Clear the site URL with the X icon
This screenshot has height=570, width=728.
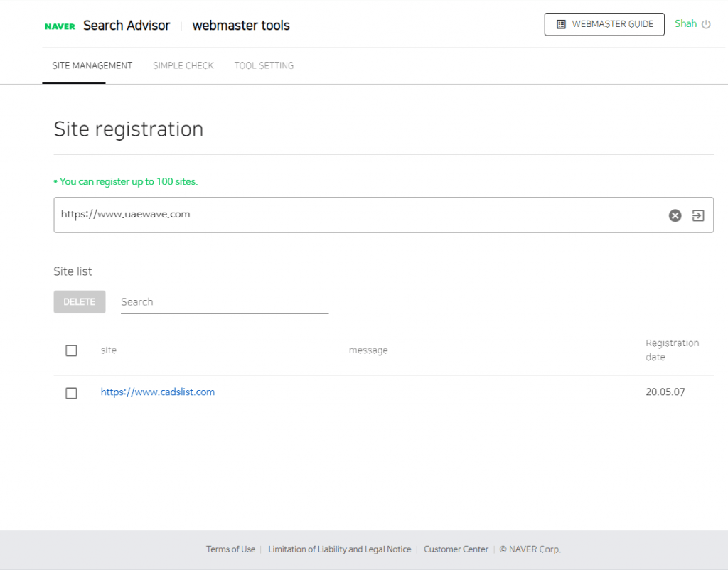[675, 215]
